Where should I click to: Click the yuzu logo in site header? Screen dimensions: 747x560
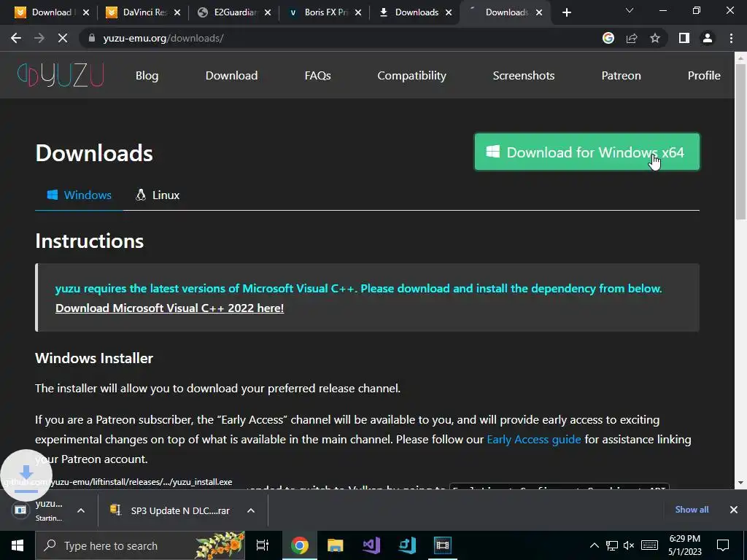click(x=61, y=75)
